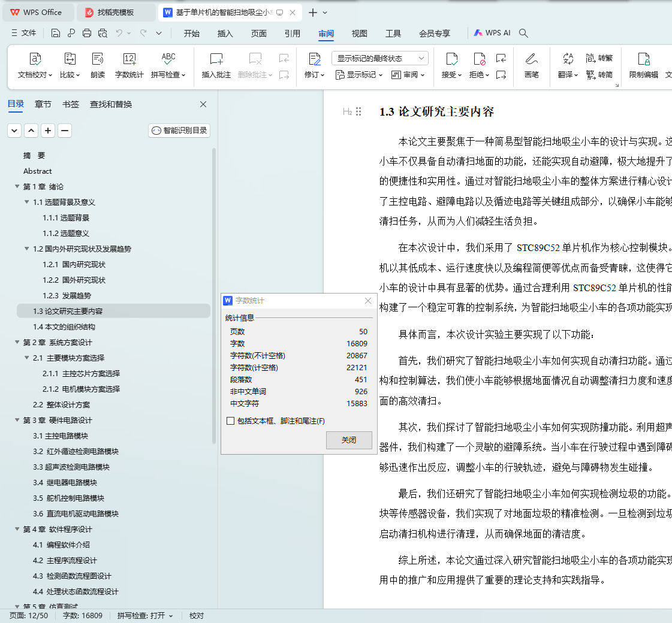Open the 文档校对 proofreading tool
The width and height of the screenshot is (672, 623).
(x=35, y=65)
